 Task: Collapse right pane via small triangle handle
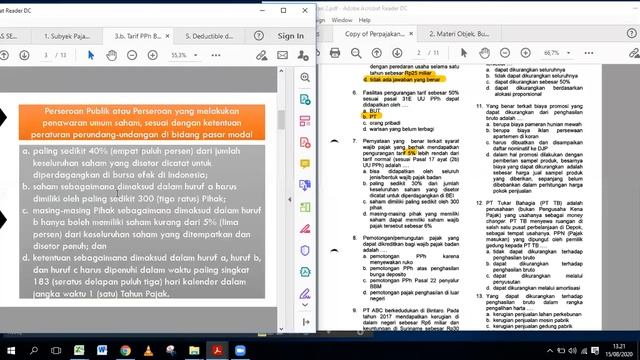pos(290,200)
